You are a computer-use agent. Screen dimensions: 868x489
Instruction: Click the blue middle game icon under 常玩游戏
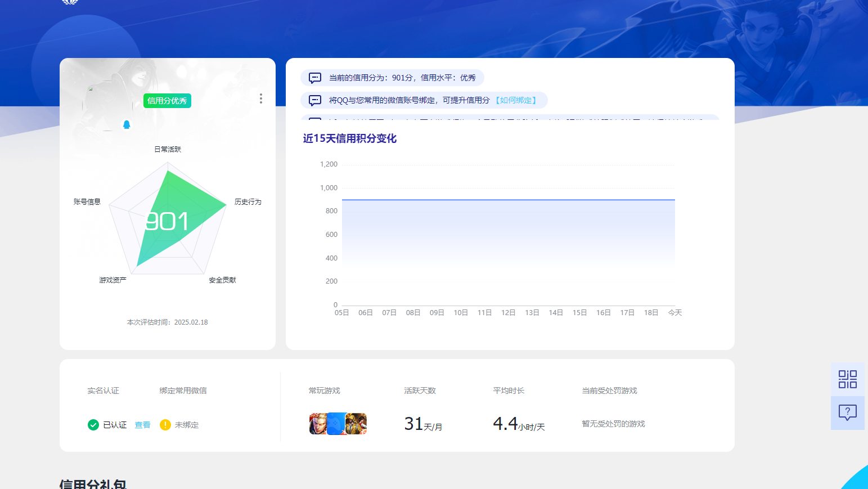[336, 424]
